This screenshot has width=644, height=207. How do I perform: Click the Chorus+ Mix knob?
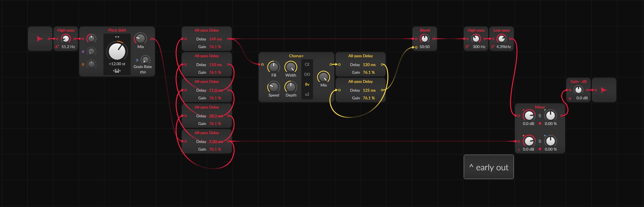coord(324,77)
